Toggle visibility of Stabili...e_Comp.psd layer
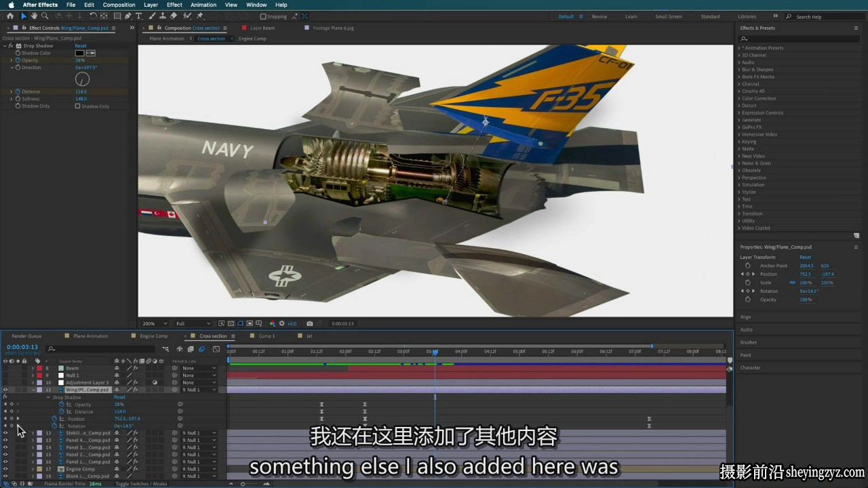 click(5, 432)
